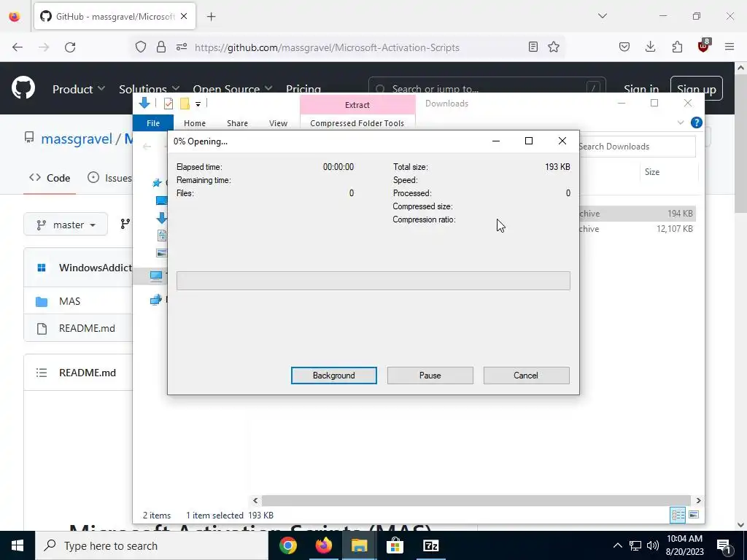Open the Home ribbon tab

click(194, 122)
